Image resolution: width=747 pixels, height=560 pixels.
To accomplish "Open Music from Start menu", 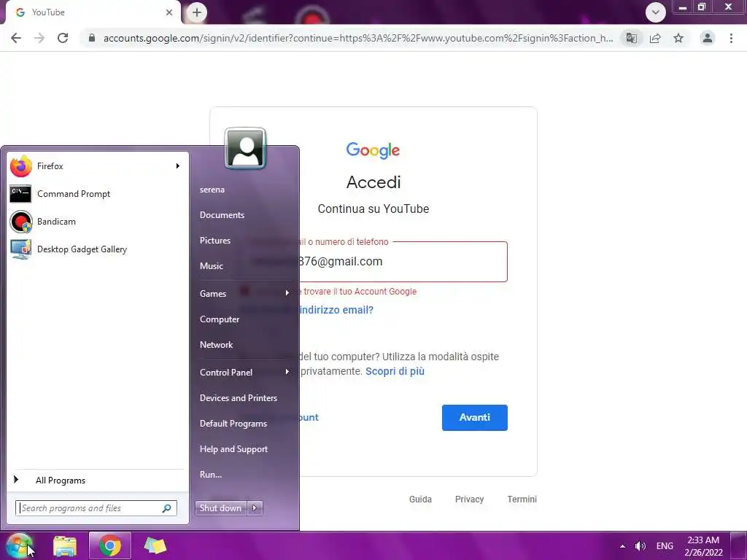I will [x=211, y=266].
